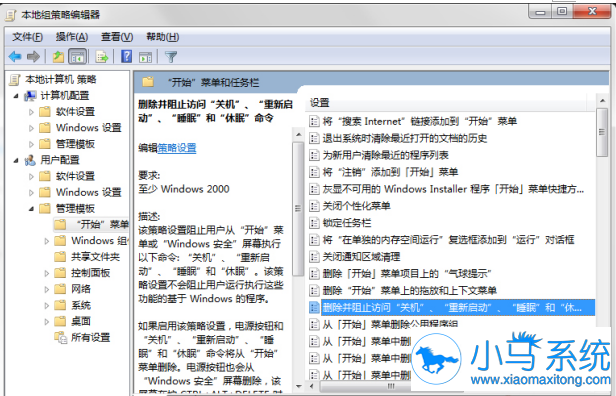The image size is (616, 396).
Task: Select policy 灰显不可用的 Windows Installer 程序
Action: click(452, 189)
